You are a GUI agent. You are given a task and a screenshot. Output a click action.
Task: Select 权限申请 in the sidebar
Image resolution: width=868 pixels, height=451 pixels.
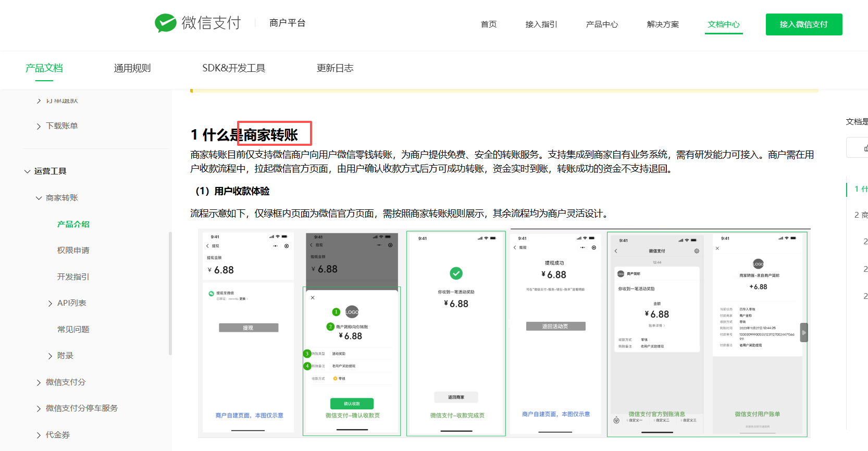(73, 250)
